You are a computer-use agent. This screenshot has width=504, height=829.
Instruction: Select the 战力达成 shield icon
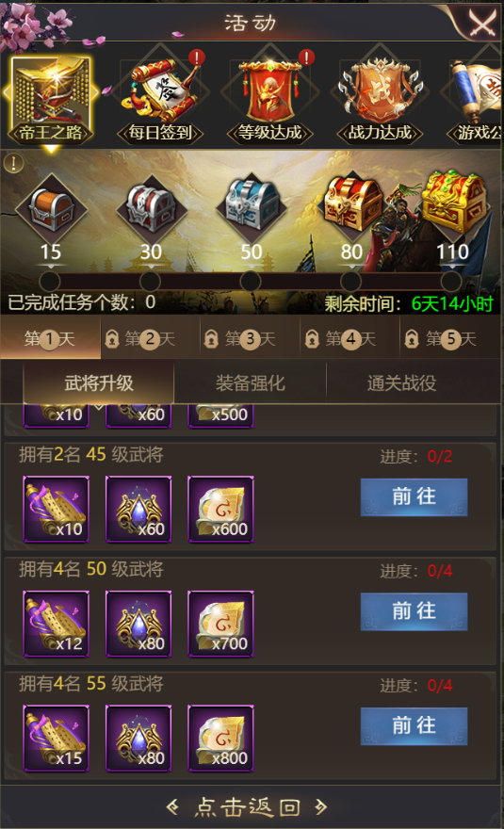tap(380, 98)
